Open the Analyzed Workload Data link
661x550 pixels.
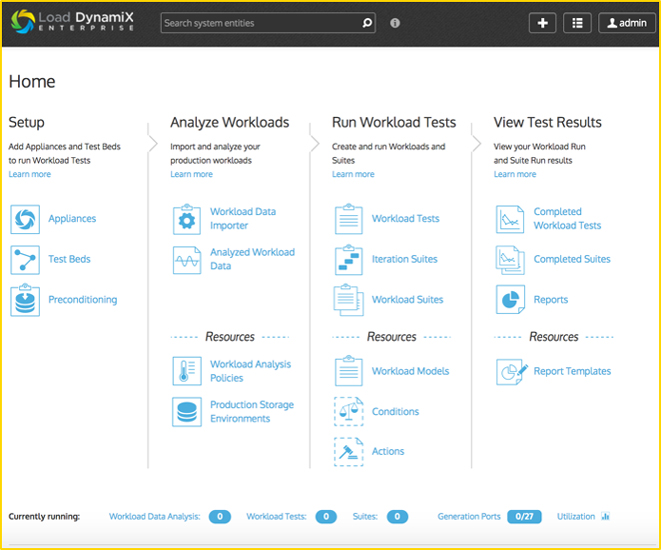click(x=253, y=259)
